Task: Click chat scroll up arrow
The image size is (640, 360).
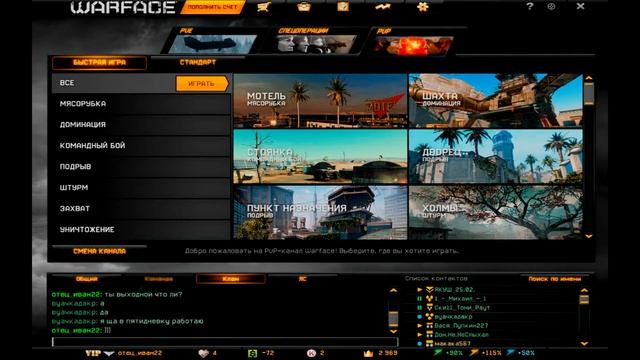Action: 393,291
